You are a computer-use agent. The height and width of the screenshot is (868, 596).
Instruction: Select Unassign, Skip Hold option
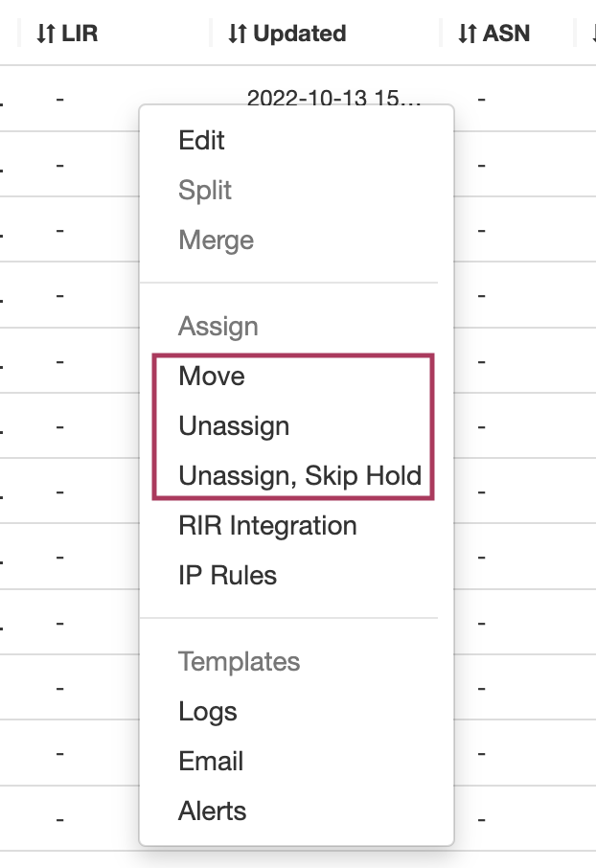(300, 476)
